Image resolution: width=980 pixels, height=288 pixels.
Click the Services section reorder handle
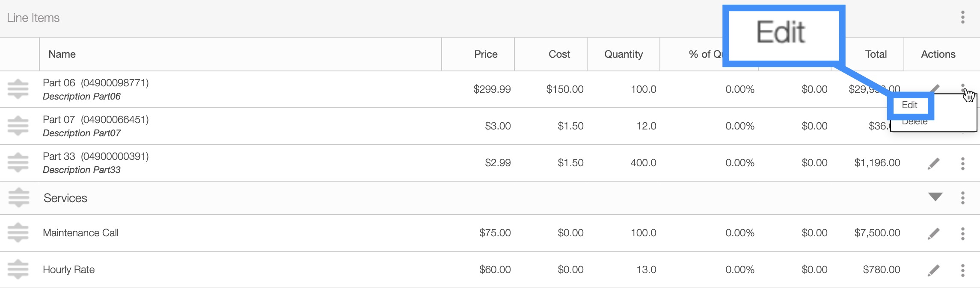(x=19, y=198)
